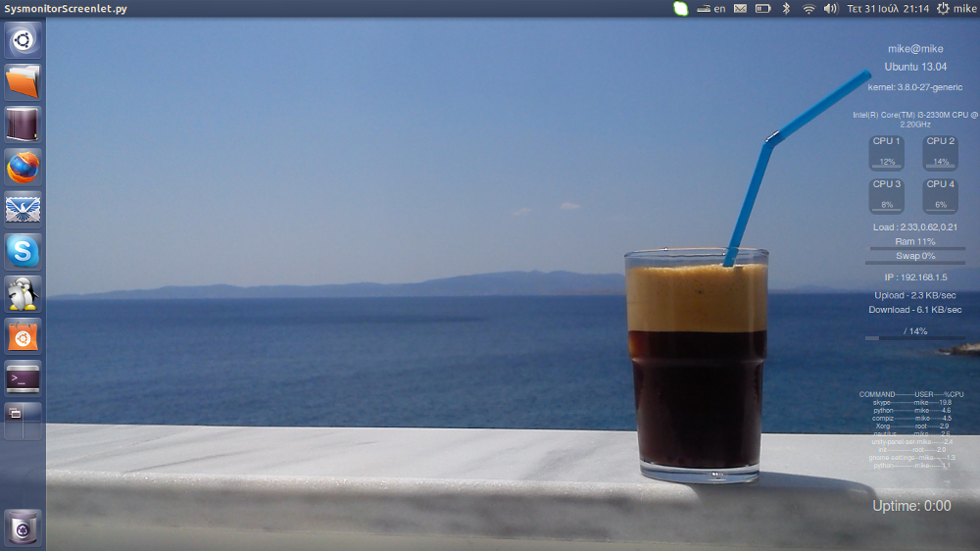
Task: Open the session menu labeled mike
Action: pos(956,9)
